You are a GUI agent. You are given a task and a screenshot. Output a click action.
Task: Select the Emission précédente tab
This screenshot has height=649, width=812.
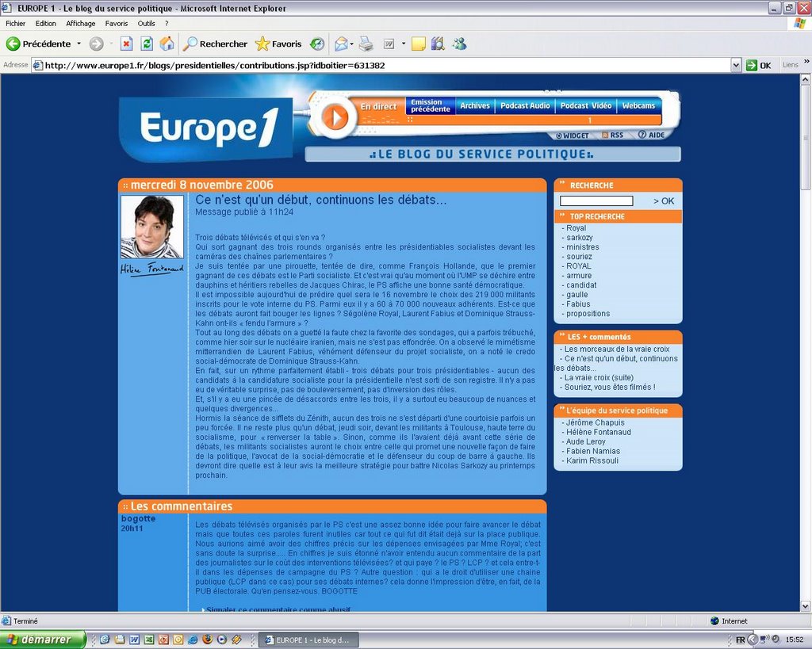(x=431, y=105)
